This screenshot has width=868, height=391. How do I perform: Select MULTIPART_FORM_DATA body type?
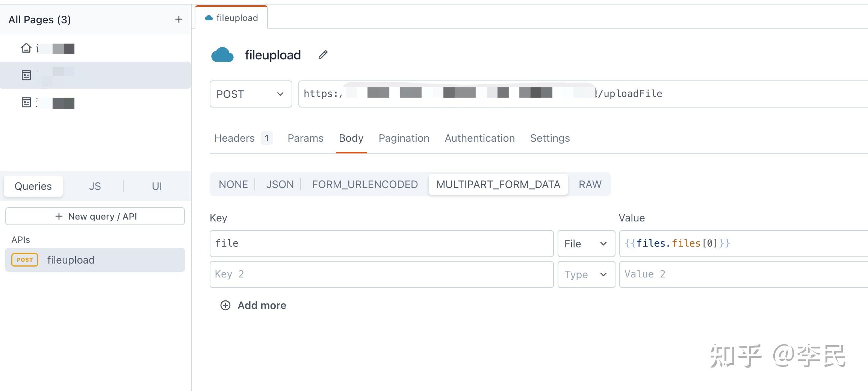498,184
